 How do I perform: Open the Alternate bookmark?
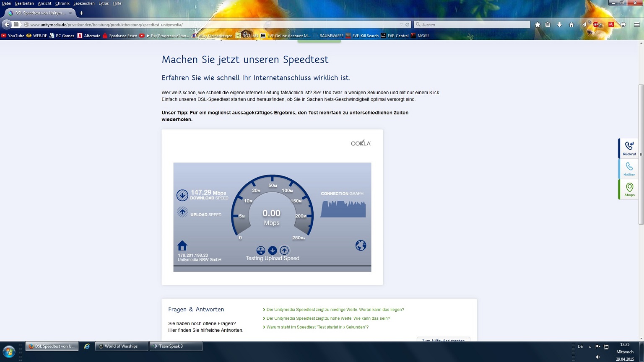point(89,36)
